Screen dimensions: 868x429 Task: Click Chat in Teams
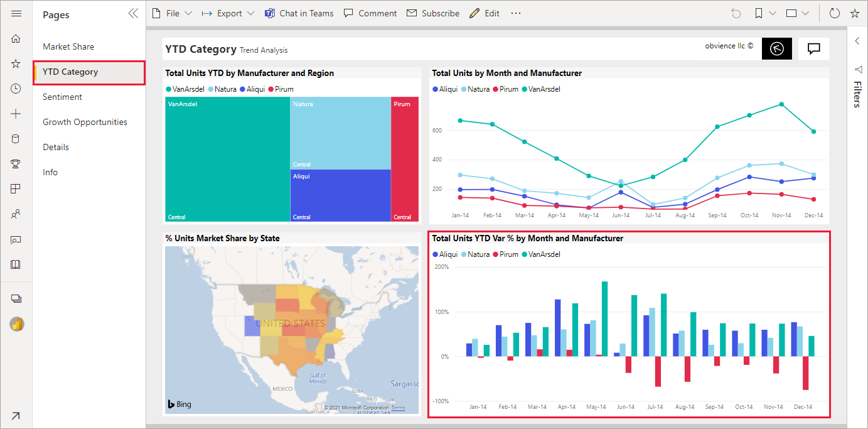[299, 13]
